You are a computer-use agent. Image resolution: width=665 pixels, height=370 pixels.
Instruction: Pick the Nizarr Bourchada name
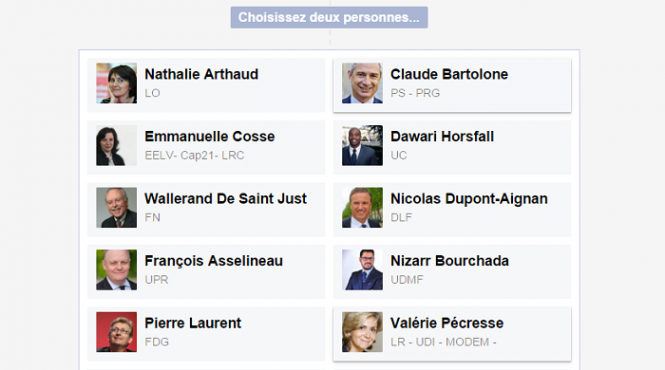pyautogui.click(x=450, y=261)
